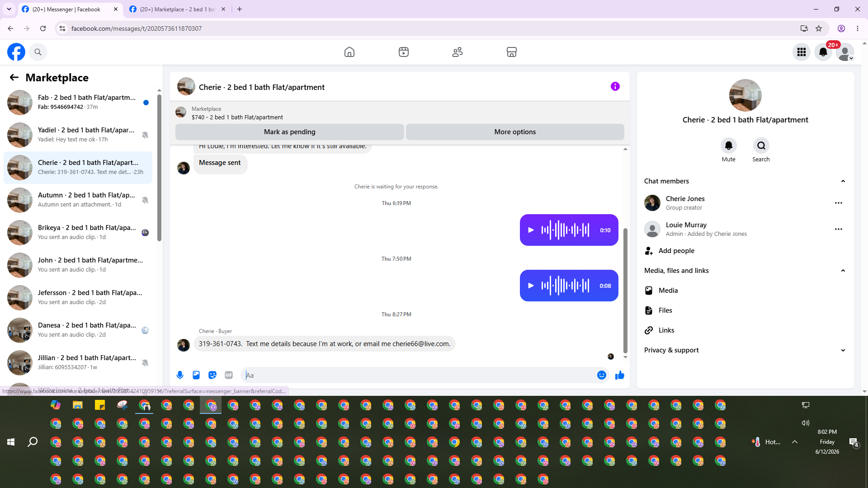Open the notifications bell with 20+ badge
This screenshot has width=868, height=488.
(x=823, y=52)
